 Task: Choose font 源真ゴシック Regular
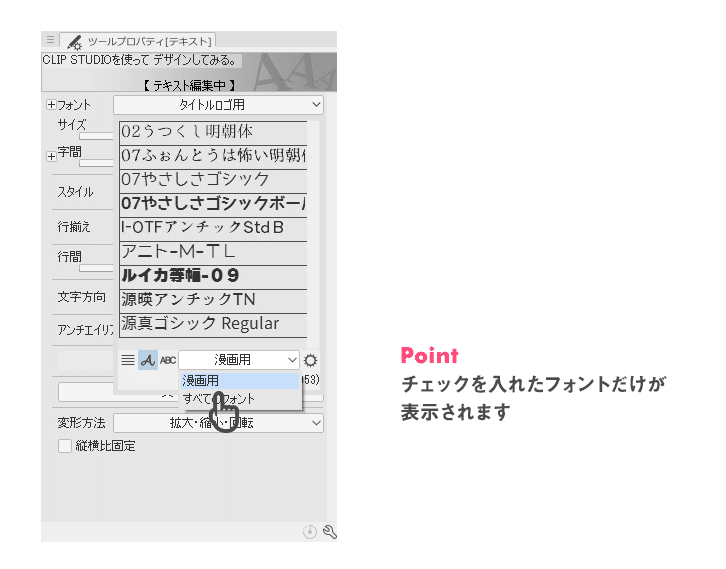pyautogui.click(x=213, y=325)
